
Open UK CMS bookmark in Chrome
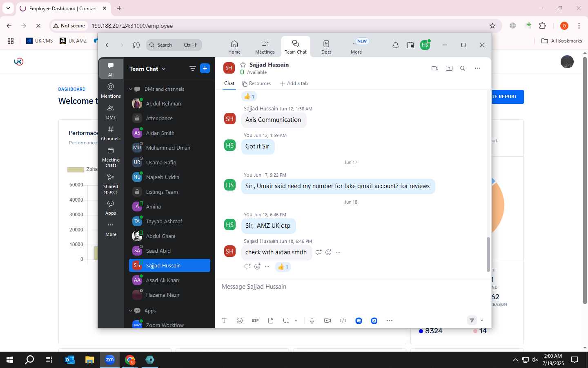[x=40, y=41]
